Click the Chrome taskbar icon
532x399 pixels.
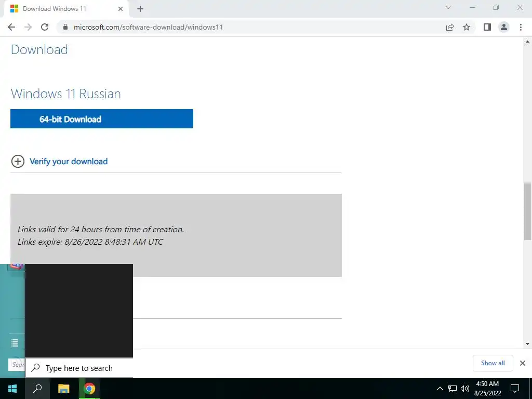click(x=89, y=389)
